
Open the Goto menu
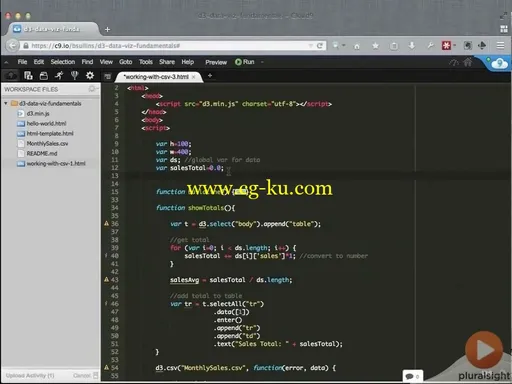126,62
